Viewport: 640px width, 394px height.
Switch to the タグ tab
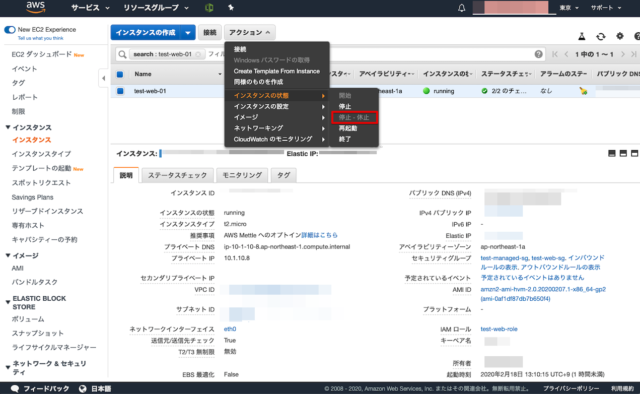click(284, 175)
